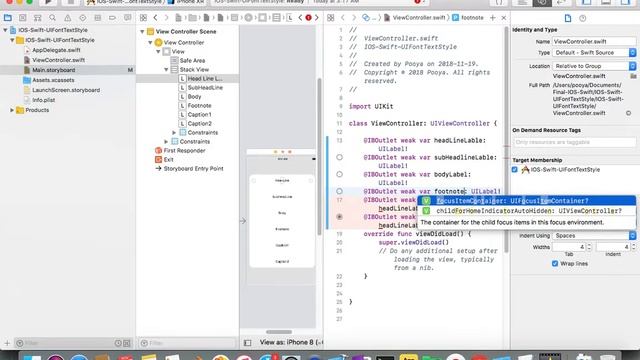Add a new assistant editor pane

(x=493, y=18)
